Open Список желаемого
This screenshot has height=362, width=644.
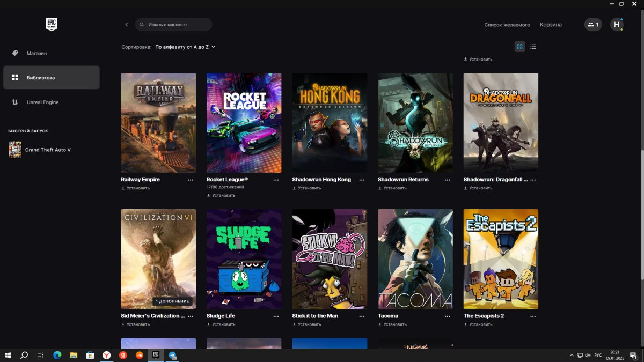coord(507,25)
